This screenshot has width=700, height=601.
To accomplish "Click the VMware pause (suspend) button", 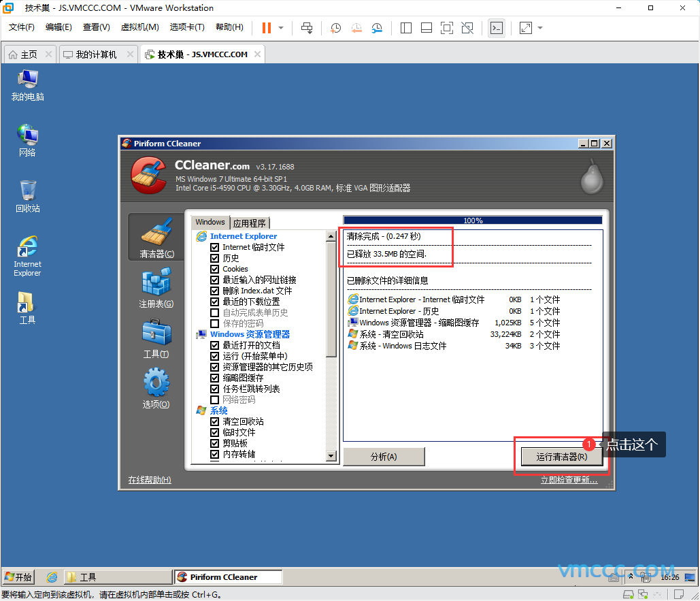I will [x=267, y=28].
